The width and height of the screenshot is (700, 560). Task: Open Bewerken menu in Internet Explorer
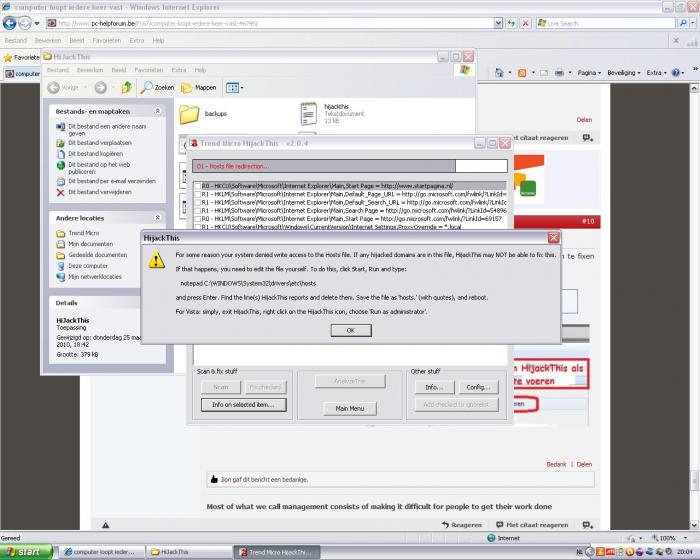pos(48,41)
